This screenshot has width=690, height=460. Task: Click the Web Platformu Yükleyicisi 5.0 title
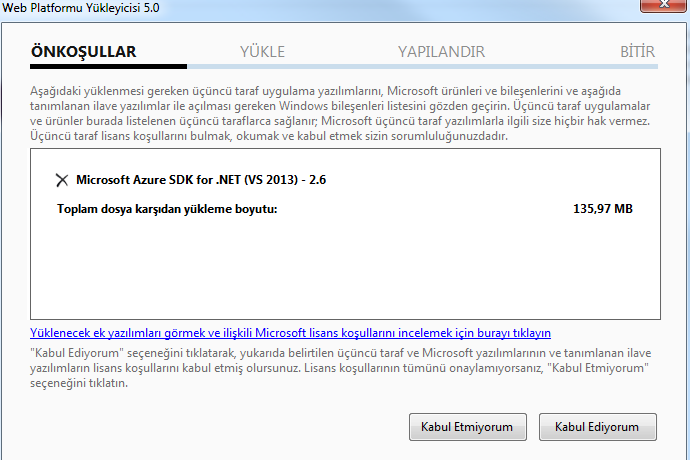(x=81, y=8)
